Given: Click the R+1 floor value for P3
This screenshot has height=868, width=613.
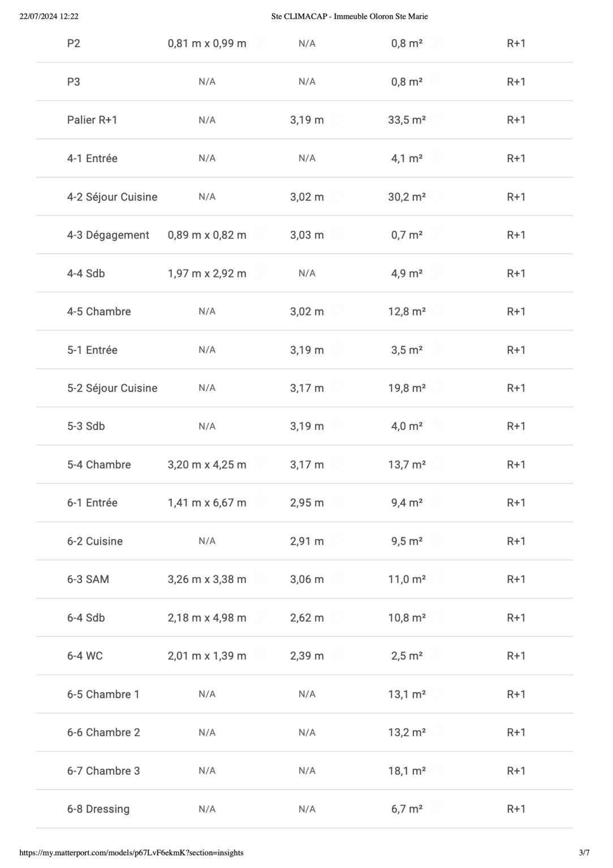Looking at the screenshot, I should [516, 82].
